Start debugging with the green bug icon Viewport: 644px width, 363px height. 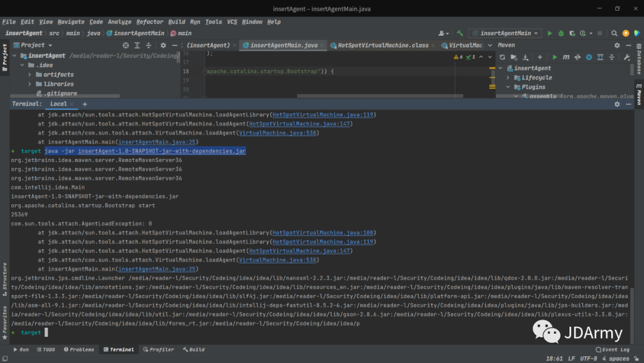(561, 33)
